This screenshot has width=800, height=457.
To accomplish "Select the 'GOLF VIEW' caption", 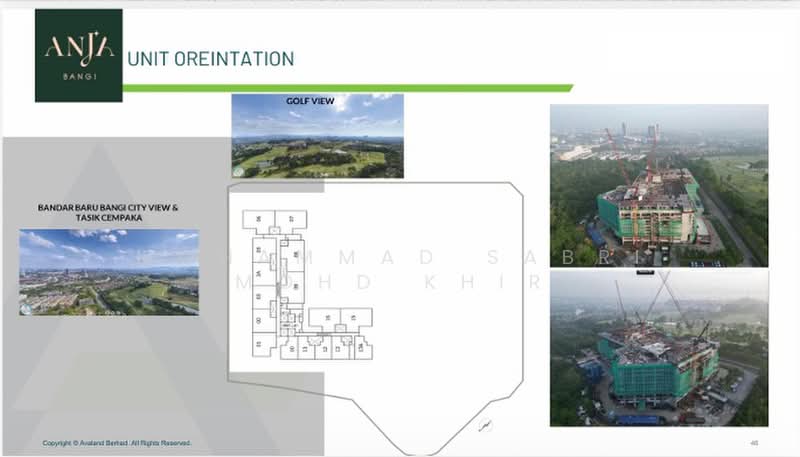I will pyautogui.click(x=310, y=101).
